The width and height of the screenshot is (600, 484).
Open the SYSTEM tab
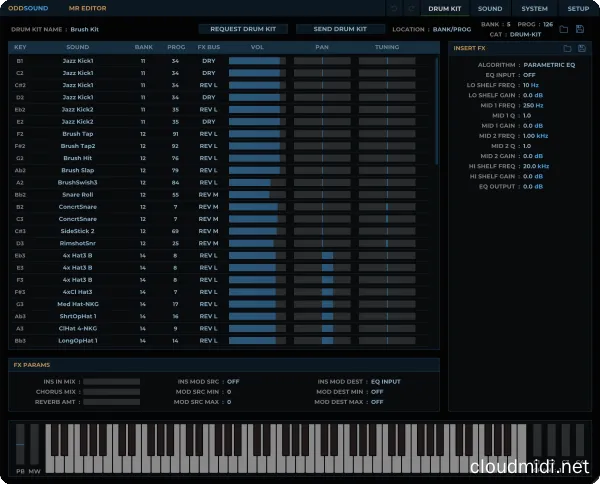coord(534,8)
